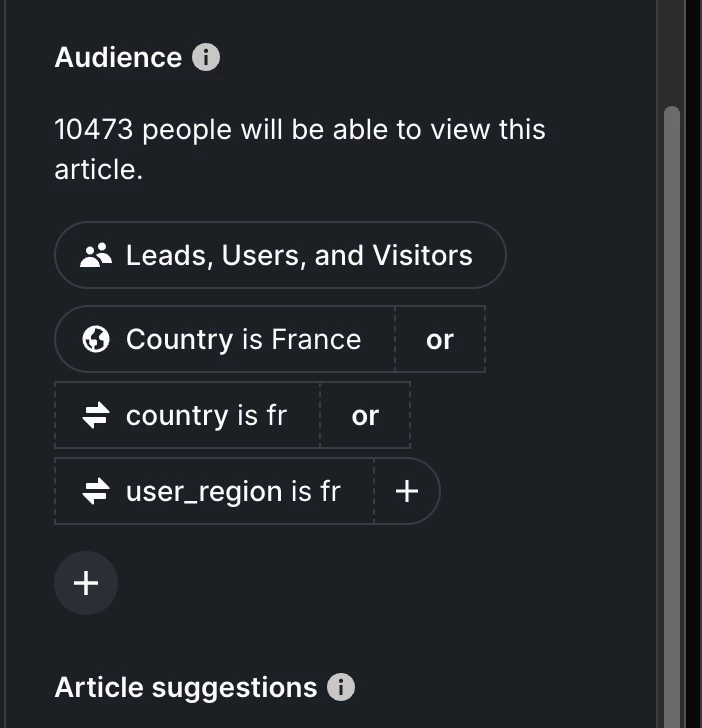Click the people icon in the audience pill

click(x=95, y=256)
